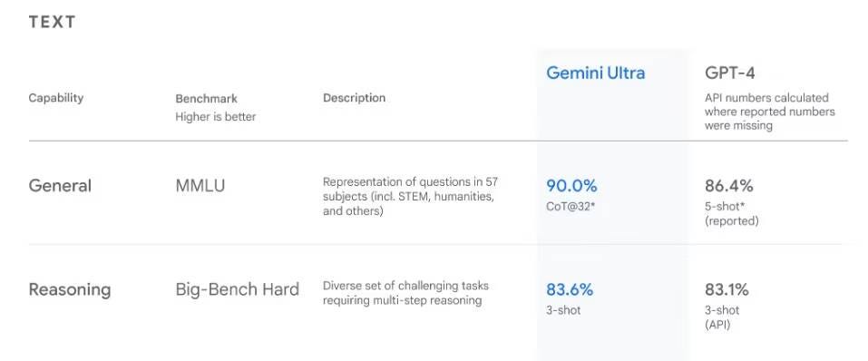Image resolution: width=868 pixels, height=361 pixels.
Task: Click the 5-shot* (reported) note
Action: click(732, 214)
